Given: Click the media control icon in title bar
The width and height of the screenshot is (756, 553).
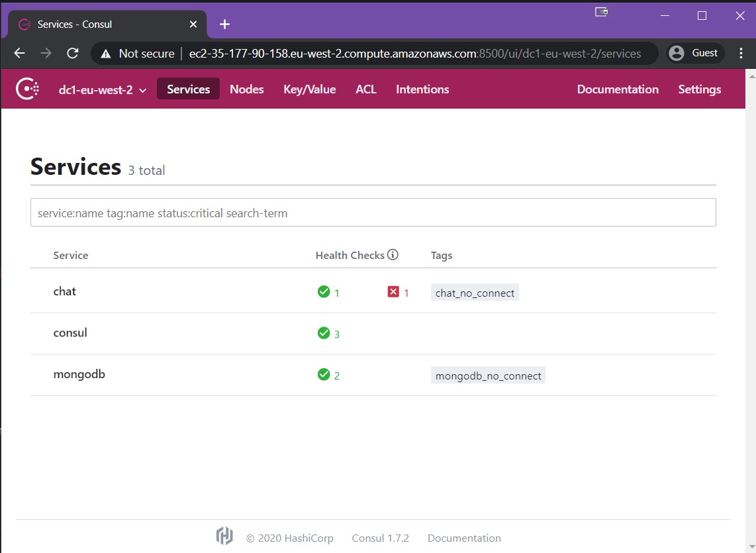Looking at the screenshot, I should (601, 12).
